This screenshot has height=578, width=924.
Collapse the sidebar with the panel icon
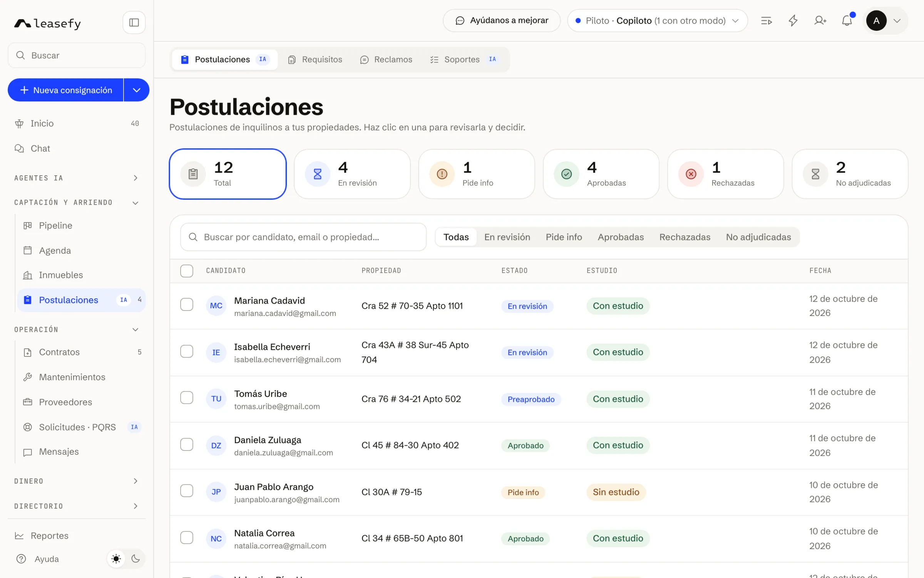(x=134, y=22)
